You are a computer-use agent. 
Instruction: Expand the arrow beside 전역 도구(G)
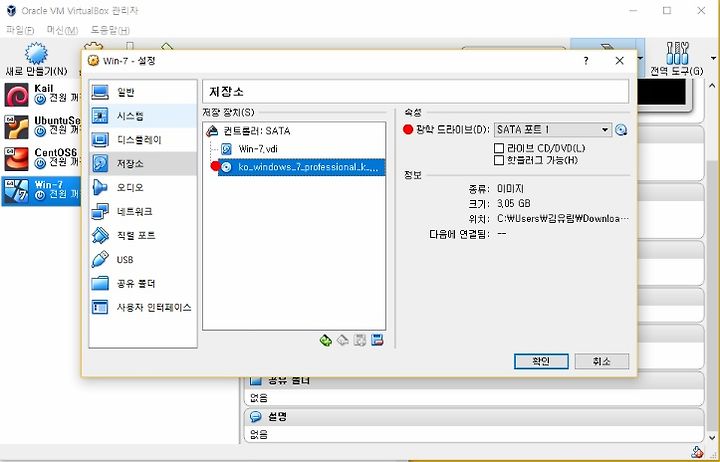click(713, 58)
